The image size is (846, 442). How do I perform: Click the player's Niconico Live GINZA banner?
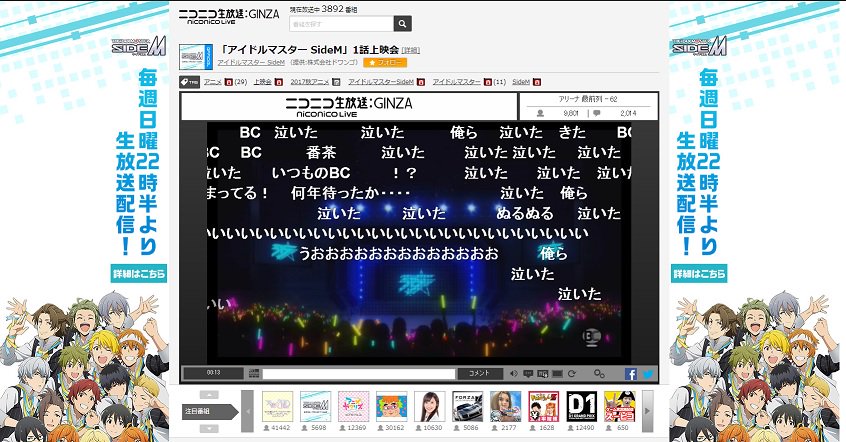(349, 106)
